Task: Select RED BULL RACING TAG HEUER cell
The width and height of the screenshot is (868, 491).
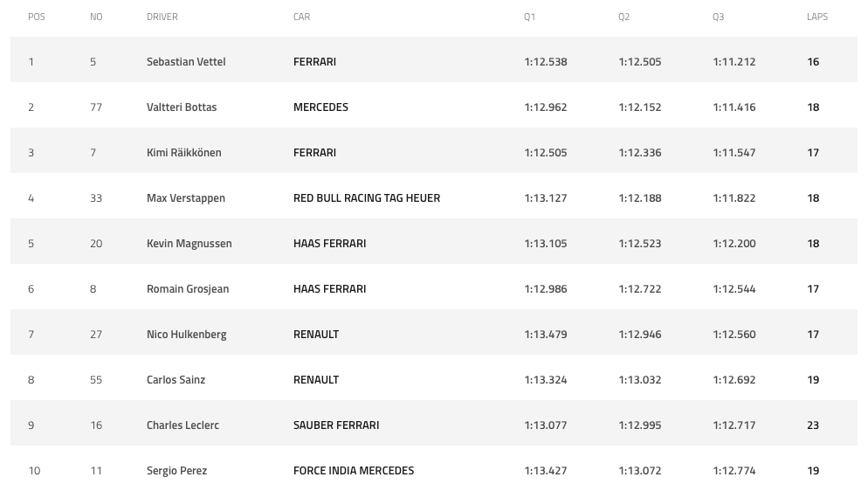Action: pyautogui.click(x=367, y=198)
